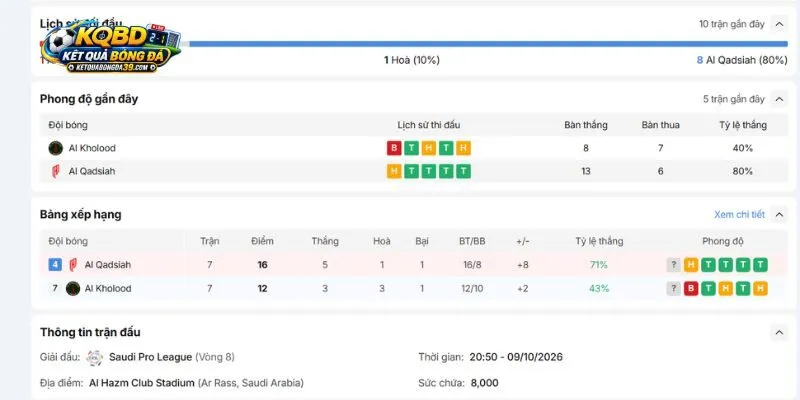Click the Saudi Pro League competition name
This screenshot has height=400, width=800.
coord(151,357)
